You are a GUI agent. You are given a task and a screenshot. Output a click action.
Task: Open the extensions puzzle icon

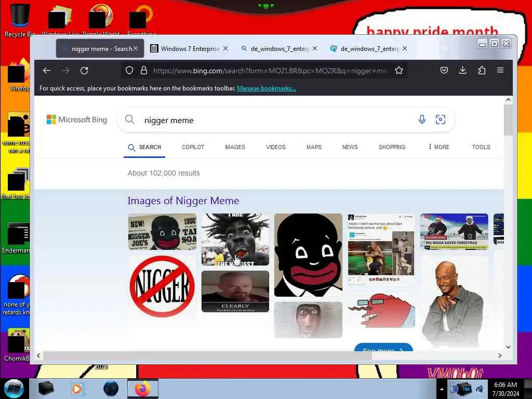(482, 70)
